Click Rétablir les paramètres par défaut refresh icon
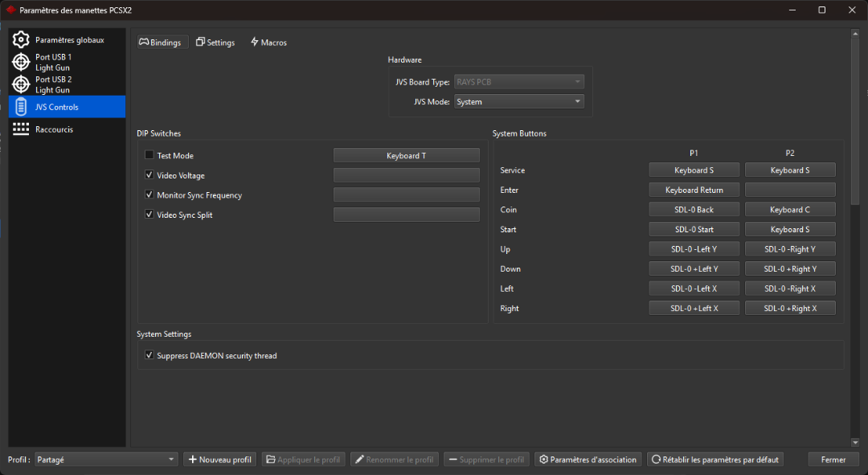 point(656,460)
